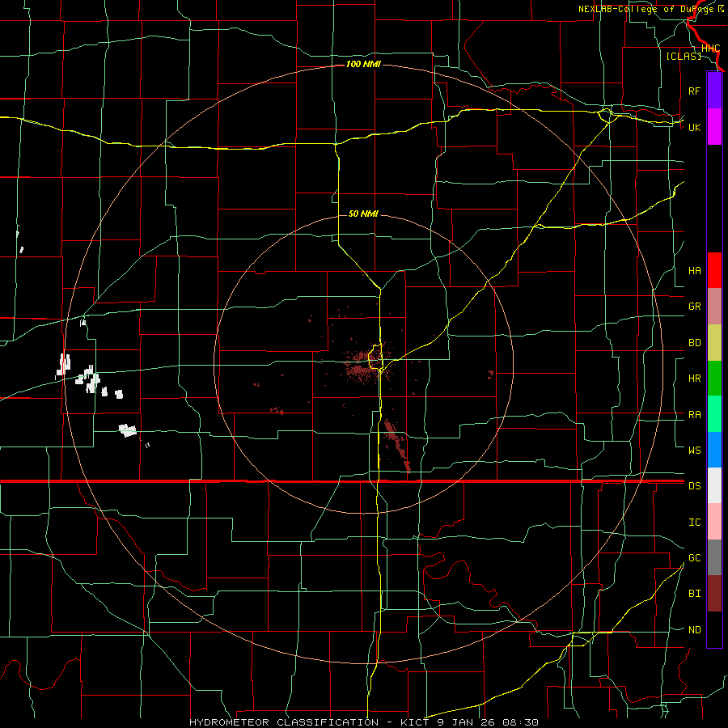
Task: Pick the RA light-green legend swatch
Action: coord(714,414)
